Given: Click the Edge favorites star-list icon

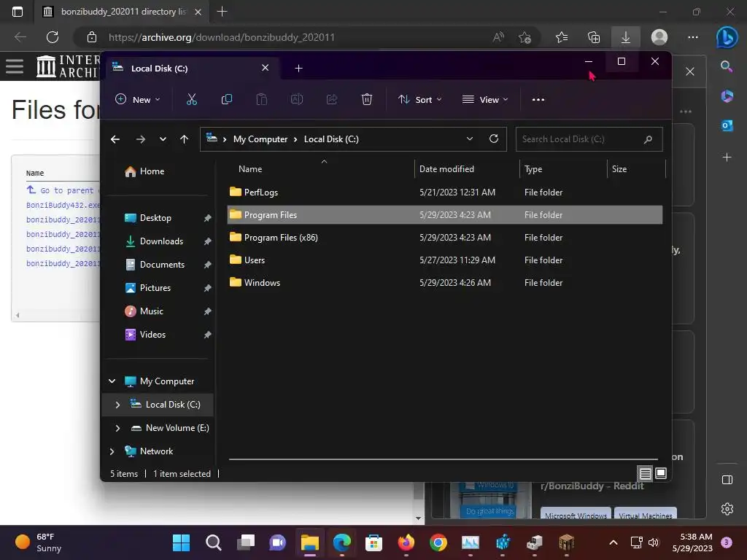Looking at the screenshot, I should click(x=562, y=37).
